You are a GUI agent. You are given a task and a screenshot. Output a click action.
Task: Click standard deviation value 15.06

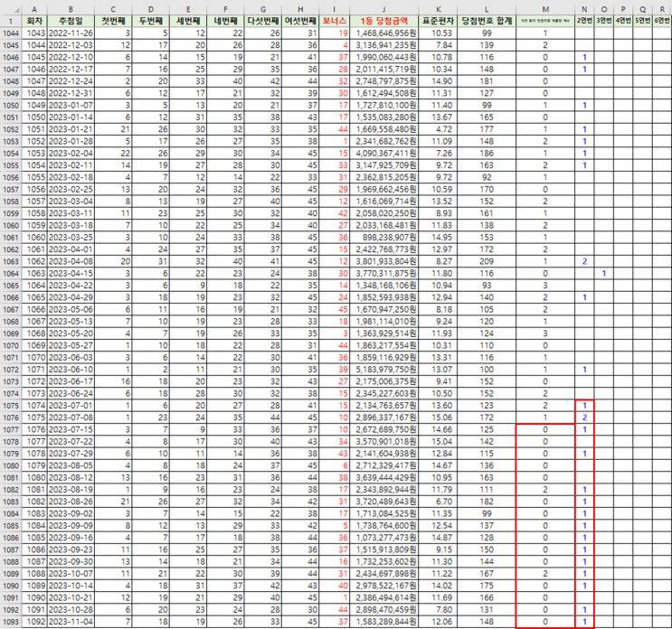point(438,418)
